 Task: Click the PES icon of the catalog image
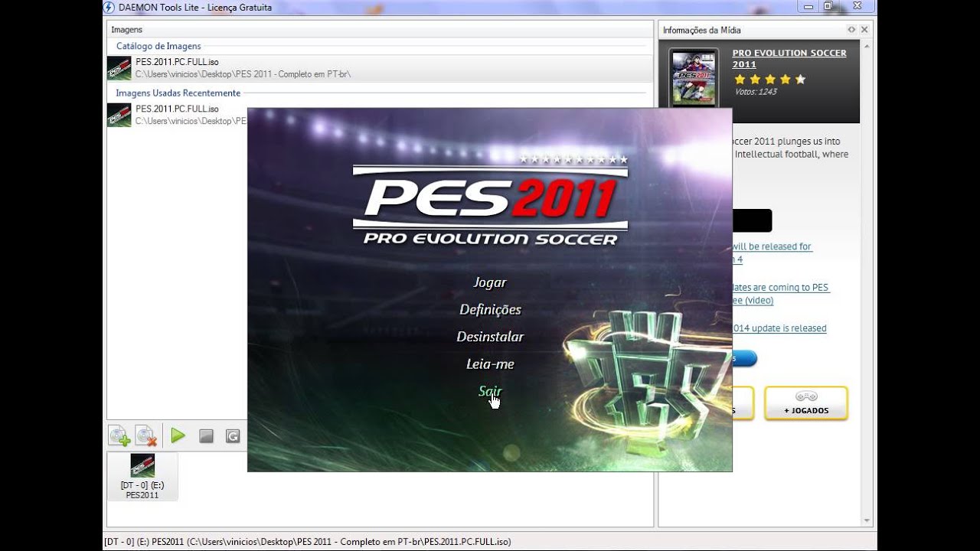coord(119,68)
